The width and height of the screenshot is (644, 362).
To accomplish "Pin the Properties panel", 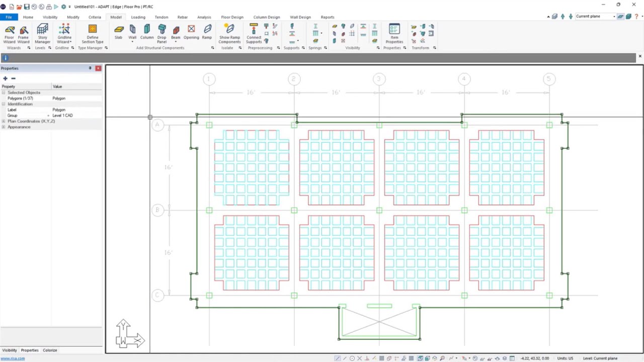I will pos(90,68).
